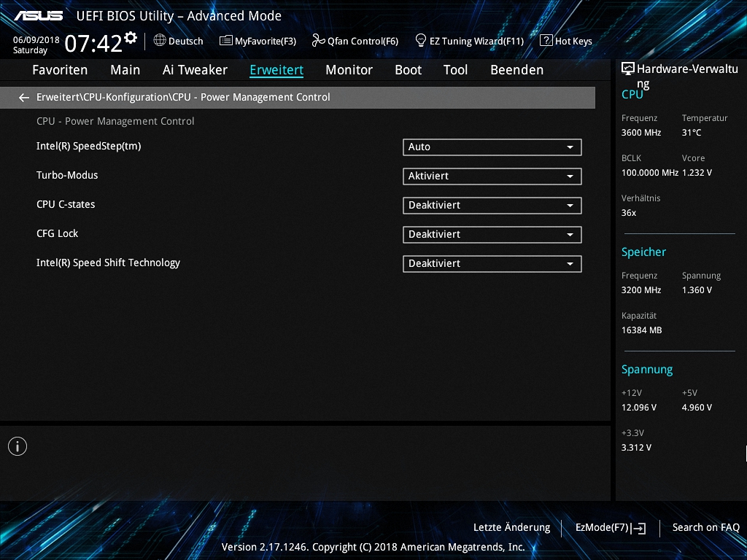Click the info circle icon
The height and width of the screenshot is (560, 747).
coord(18,446)
